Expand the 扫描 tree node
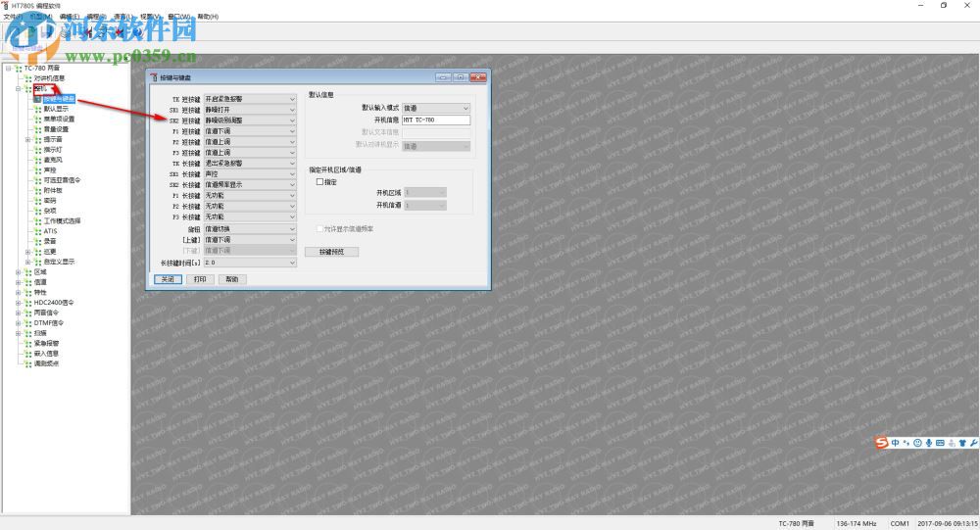Image resolution: width=980 pixels, height=530 pixels. point(18,333)
